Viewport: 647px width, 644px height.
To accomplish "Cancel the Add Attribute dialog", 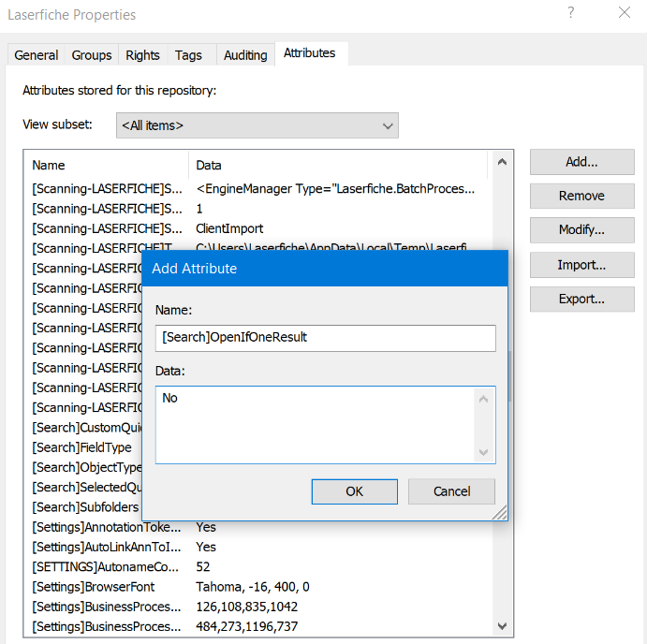I will 452,491.
